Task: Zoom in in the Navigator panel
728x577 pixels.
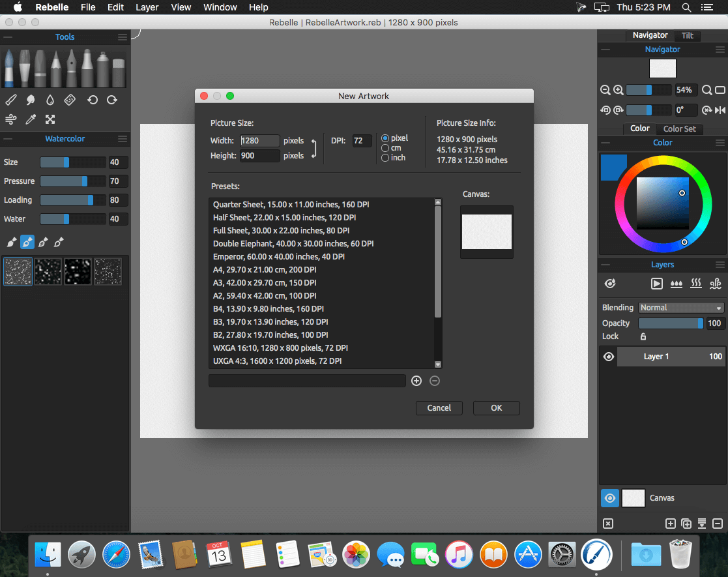Action: (x=618, y=90)
